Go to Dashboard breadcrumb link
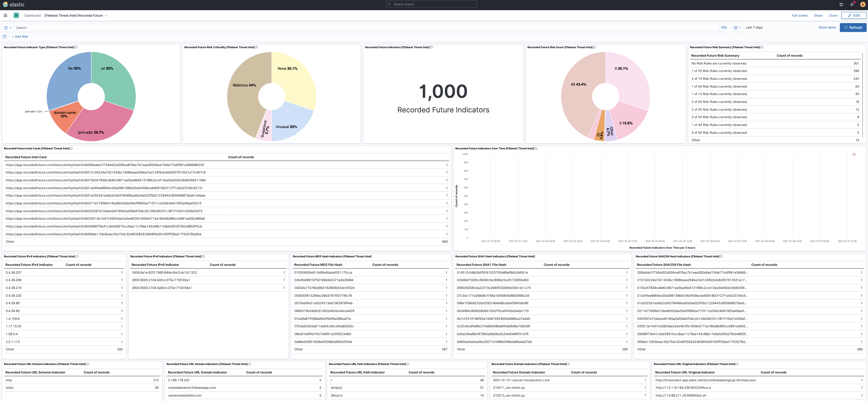 point(32,15)
